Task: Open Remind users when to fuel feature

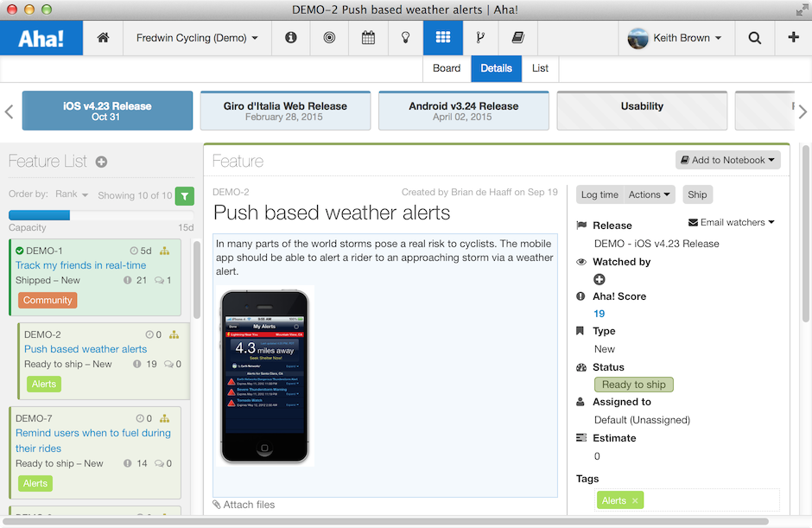Action: pyautogui.click(x=93, y=441)
